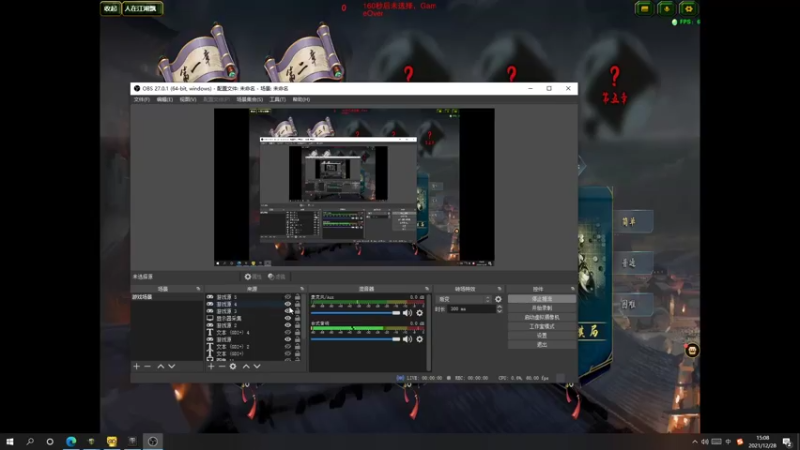Adjust the 麦克风/Aux volume slider

tap(355, 313)
